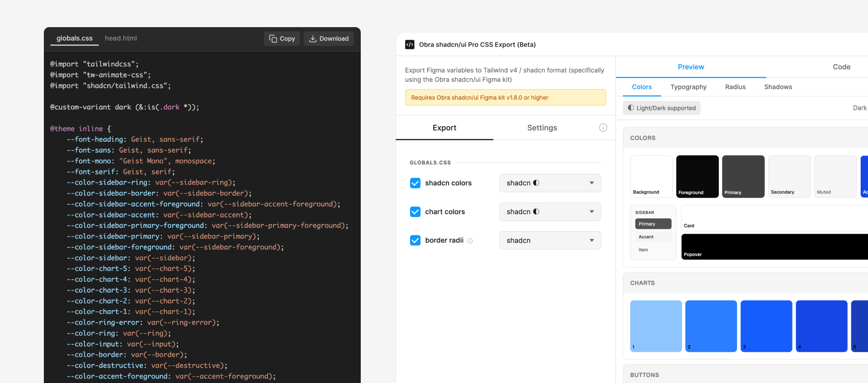Select the Radius sub-tab

[735, 87]
